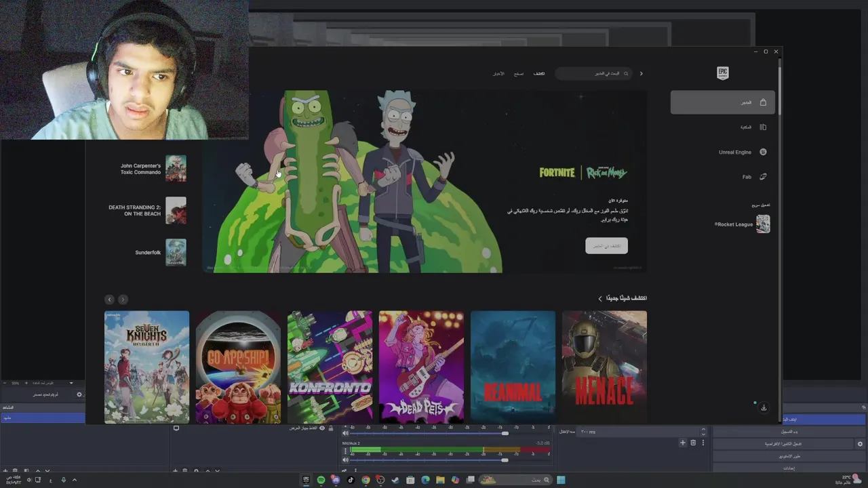Click the magnifier icon in store search
The image size is (868, 488).
pos(626,73)
